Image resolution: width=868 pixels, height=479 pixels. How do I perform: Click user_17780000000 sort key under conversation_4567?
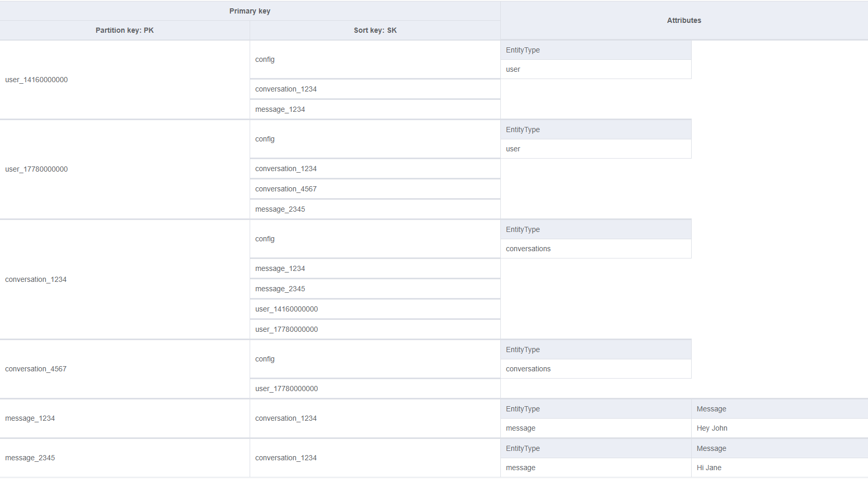coord(375,389)
